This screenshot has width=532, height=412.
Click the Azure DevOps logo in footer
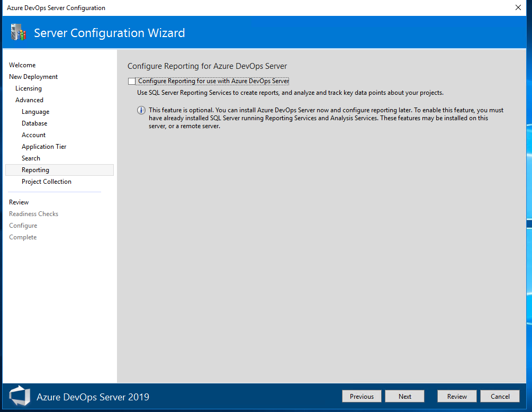click(20, 396)
